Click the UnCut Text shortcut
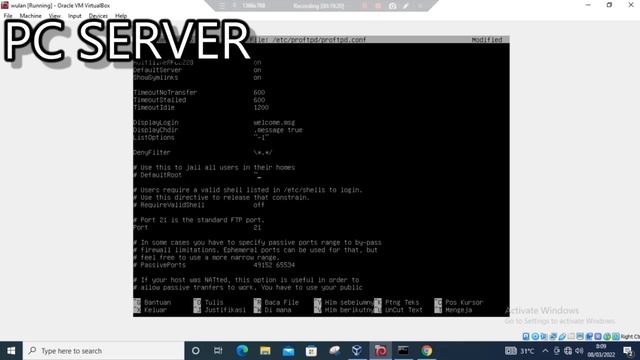The height and width of the screenshot is (360, 640). [399, 310]
